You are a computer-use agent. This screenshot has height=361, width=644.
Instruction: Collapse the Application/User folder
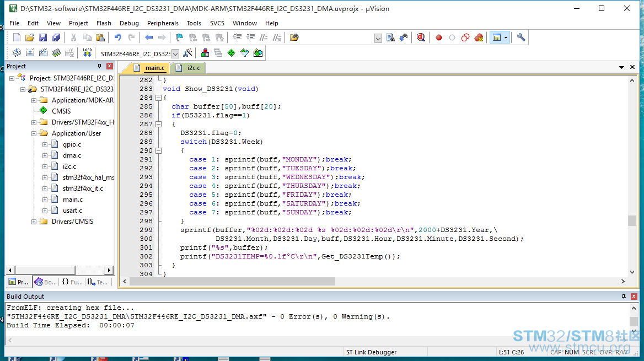pos(34,133)
